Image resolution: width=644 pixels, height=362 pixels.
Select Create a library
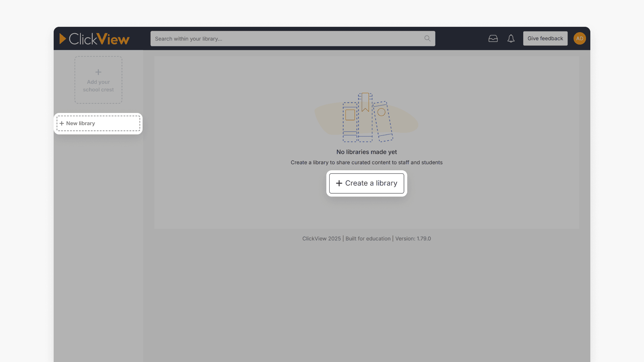(367, 183)
